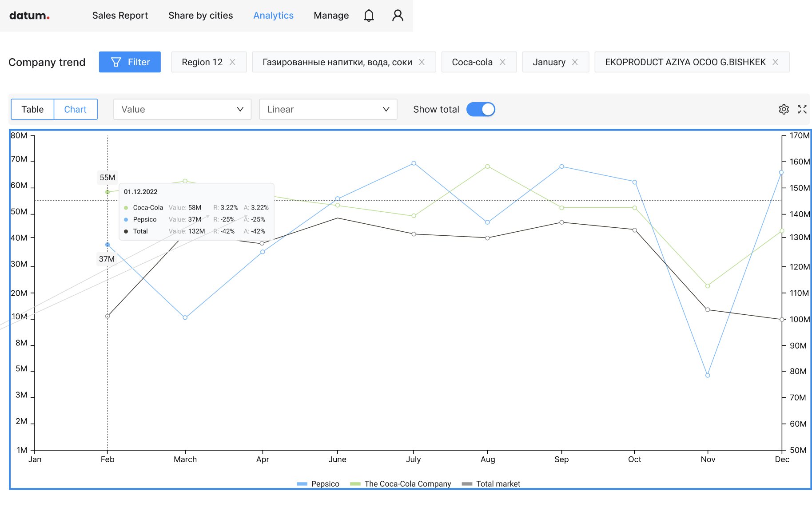Switch to the Chart view tab
The image size is (812, 515).
(76, 109)
